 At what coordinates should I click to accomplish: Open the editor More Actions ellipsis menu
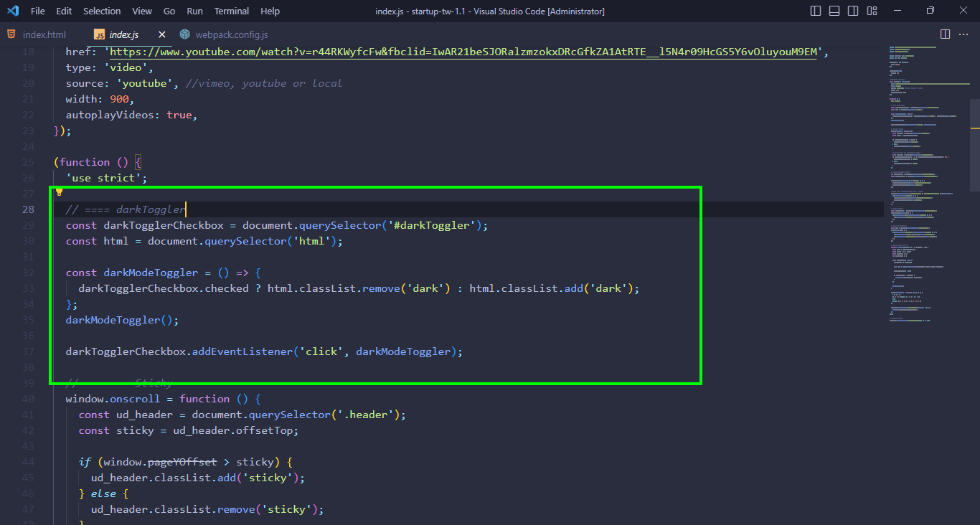[x=963, y=34]
